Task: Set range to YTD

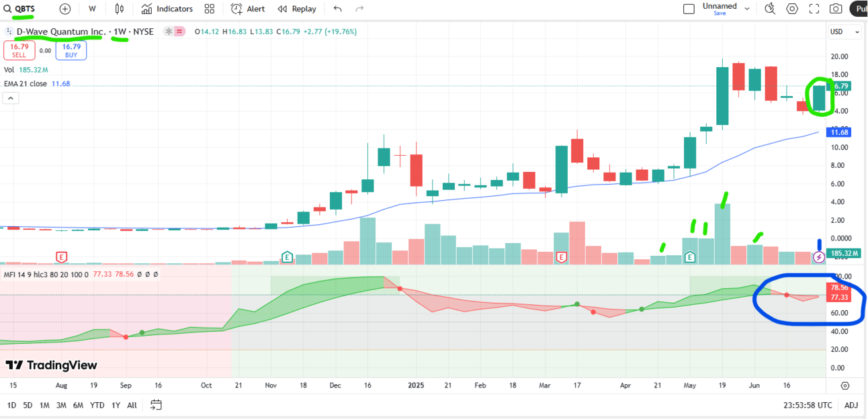Action: [x=97, y=405]
